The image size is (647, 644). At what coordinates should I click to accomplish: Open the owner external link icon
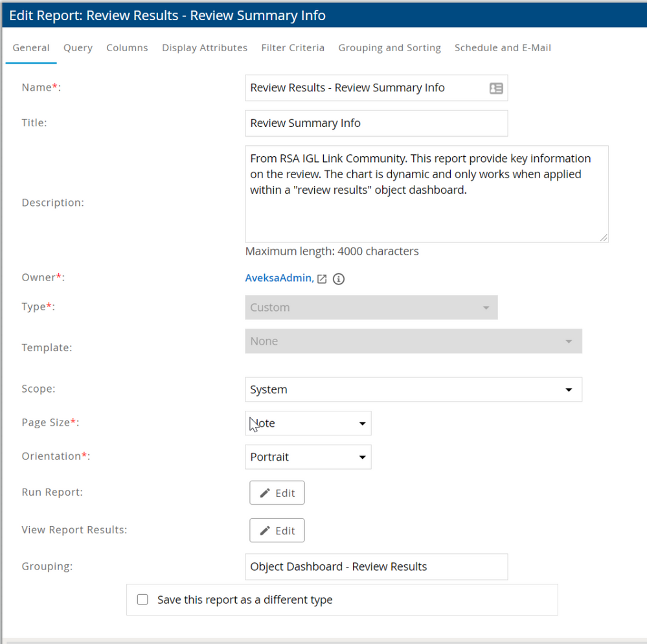(322, 279)
